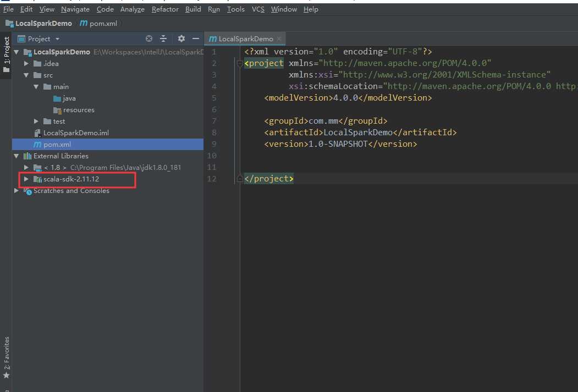Close the LocalSparkDemo editor tab
Image resolution: width=578 pixels, height=392 pixels.
[279, 38]
